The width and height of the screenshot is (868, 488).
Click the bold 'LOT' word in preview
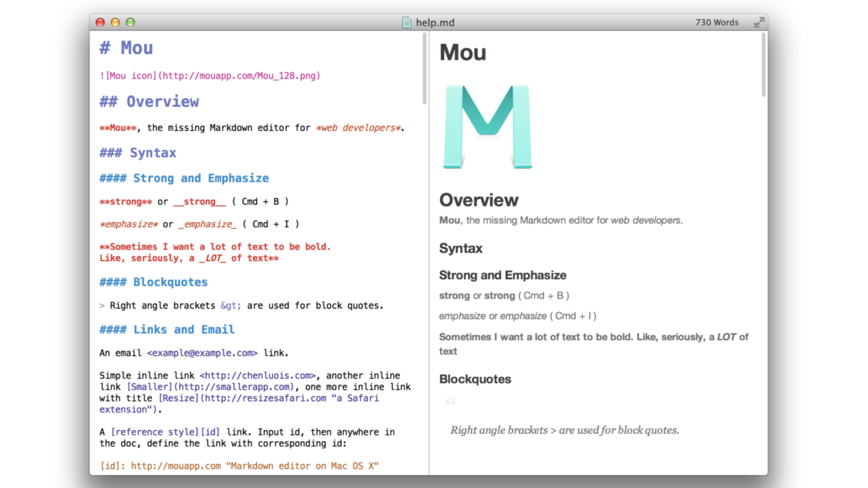[726, 337]
